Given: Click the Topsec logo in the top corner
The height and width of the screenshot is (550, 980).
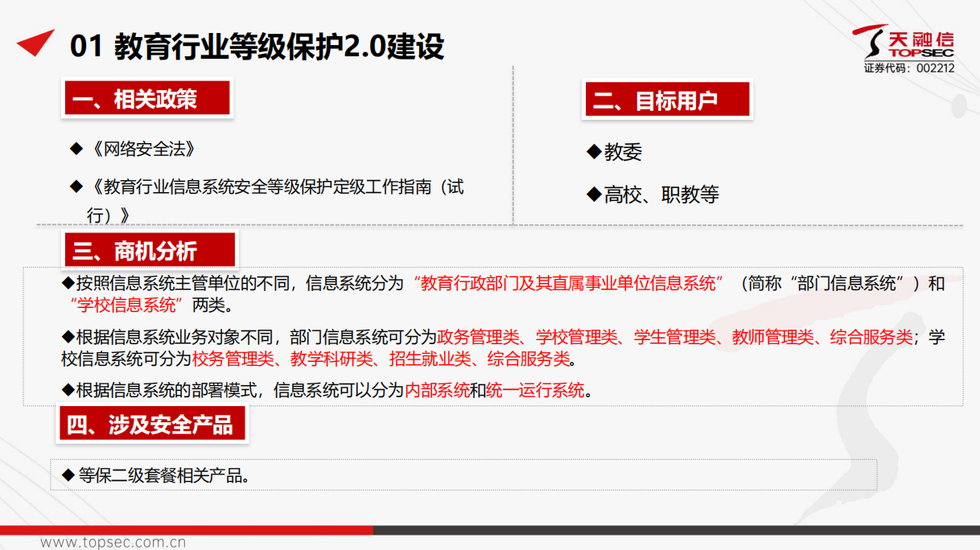Looking at the screenshot, I should click(x=904, y=42).
